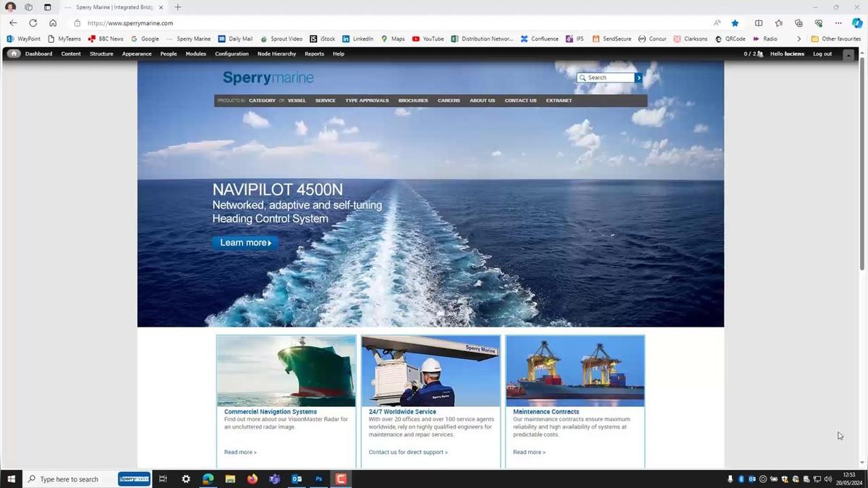Open a new browser tab
This screenshot has width=868, height=488.
click(178, 7)
